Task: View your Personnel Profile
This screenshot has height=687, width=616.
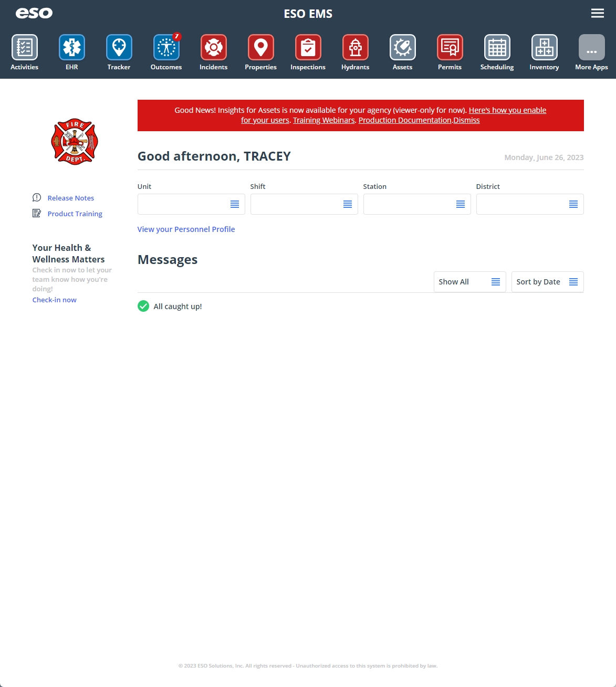Action: pos(186,229)
